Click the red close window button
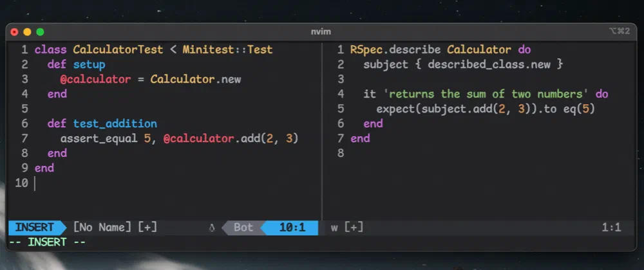644x270 pixels. (x=14, y=32)
